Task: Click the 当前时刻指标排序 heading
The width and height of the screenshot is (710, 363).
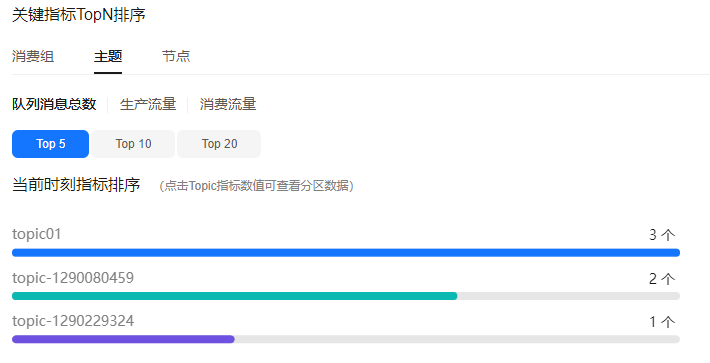Action: click(76, 185)
